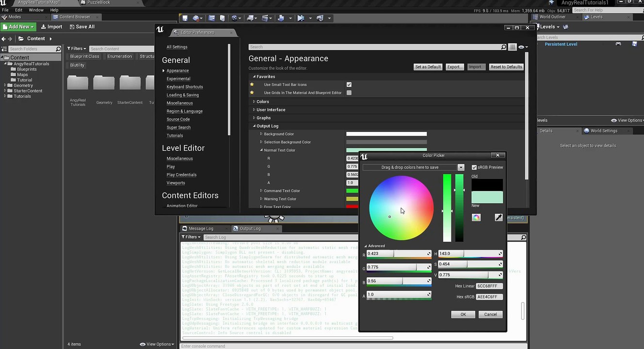Image resolution: width=644 pixels, height=349 pixels.
Task: Collapse the Output Log settings section
Action: [x=254, y=126]
